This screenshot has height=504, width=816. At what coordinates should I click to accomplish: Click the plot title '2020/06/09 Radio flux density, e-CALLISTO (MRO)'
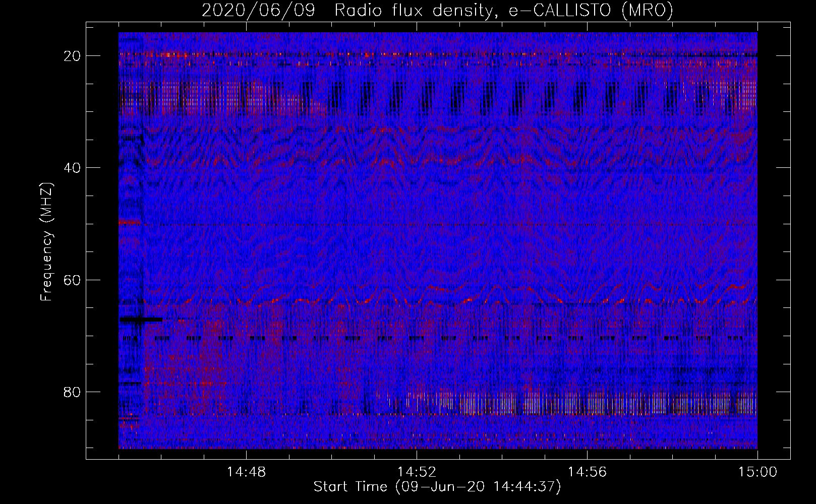437,10
